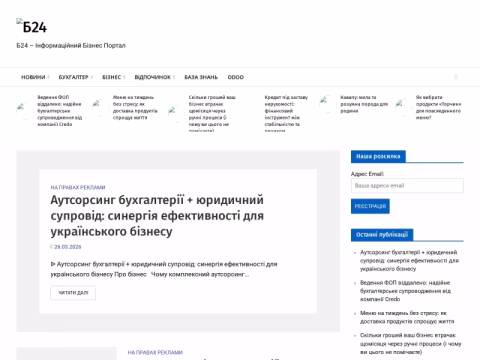Screen dimensions: 480x360
Task: Click the 'Адрес Email:' label
Action: [x=367, y=174]
